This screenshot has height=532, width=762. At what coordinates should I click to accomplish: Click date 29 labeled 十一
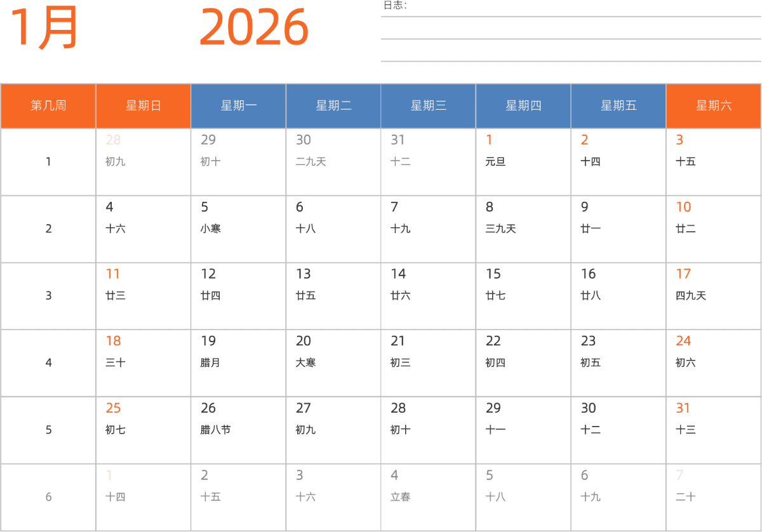click(x=524, y=430)
